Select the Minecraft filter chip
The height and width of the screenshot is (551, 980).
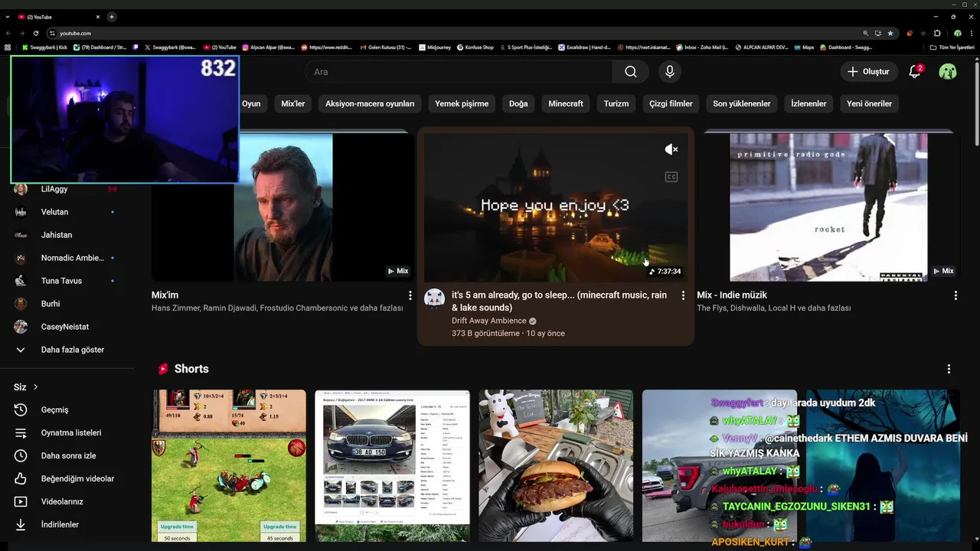[x=566, y=103]
